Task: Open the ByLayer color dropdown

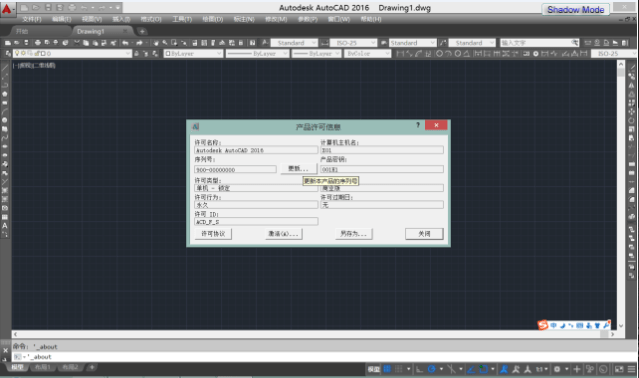Action: point(193,53)
